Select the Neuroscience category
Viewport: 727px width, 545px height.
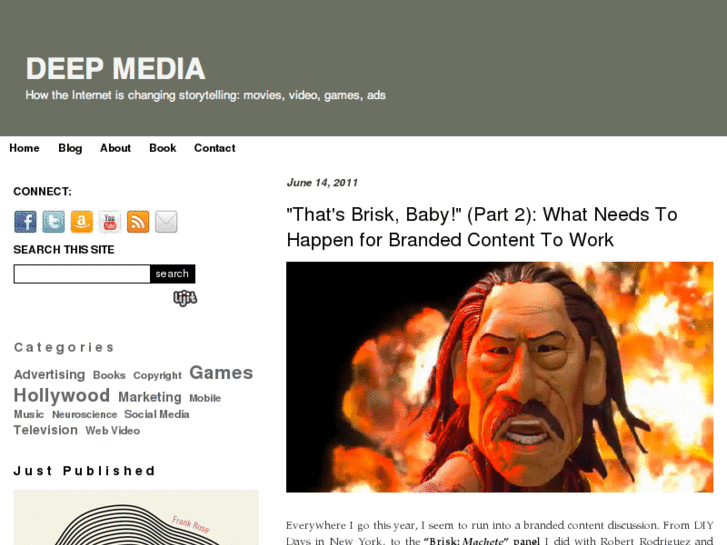point(84,414)
